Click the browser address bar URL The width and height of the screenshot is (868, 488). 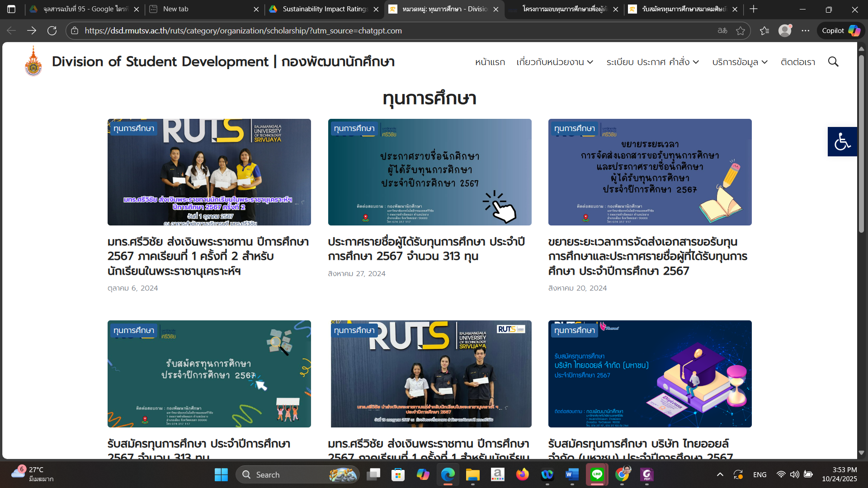pos(243,31)
